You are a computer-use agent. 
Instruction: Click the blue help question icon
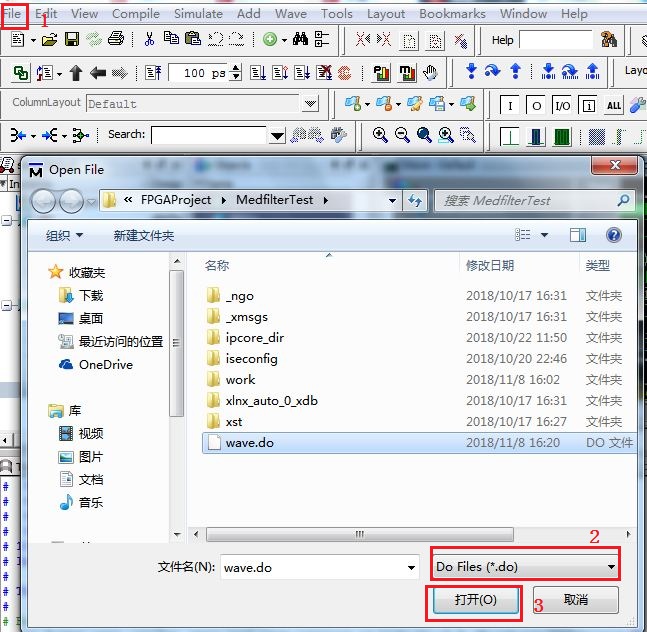(614, 235)
